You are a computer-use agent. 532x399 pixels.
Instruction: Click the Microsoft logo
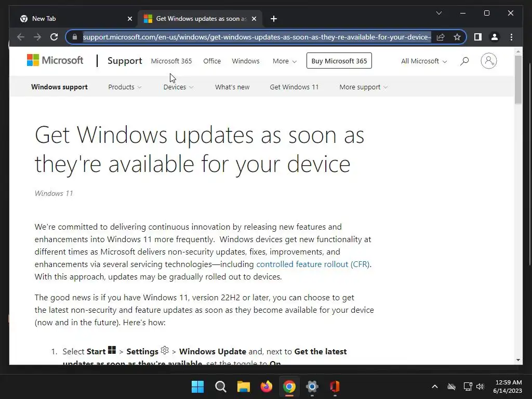click(x=55, y=60)
